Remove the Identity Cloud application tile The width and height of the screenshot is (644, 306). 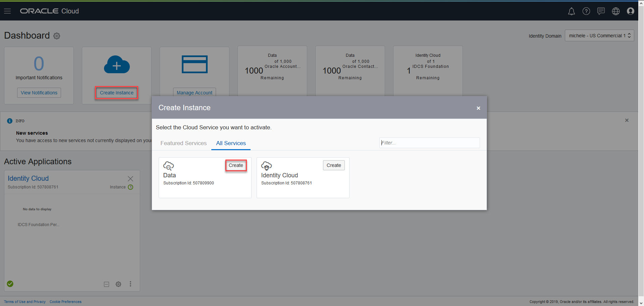point(130,179)
